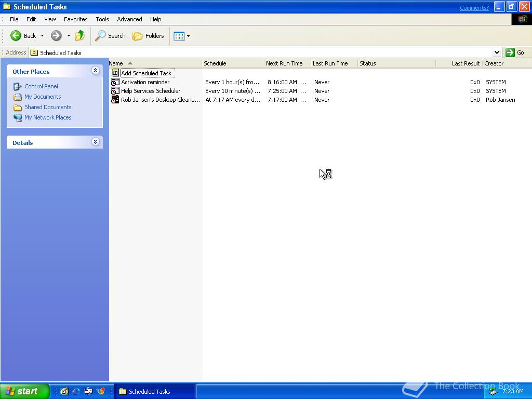Click the 8:16:00 AM next run time
532x399 pixels.
tap(287, 82)
